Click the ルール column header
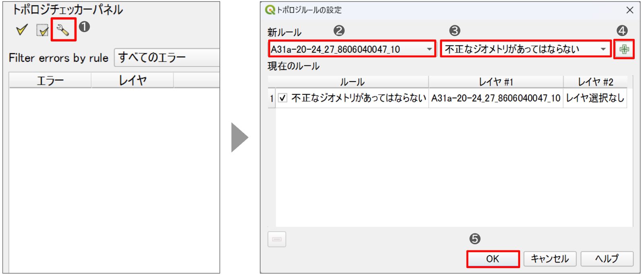The image size is (644, 277). 352,82
